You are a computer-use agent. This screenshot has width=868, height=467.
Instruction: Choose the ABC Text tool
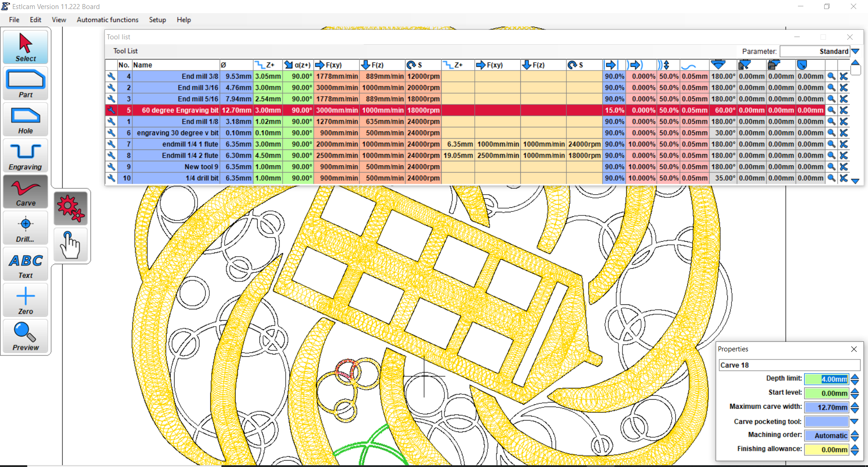[26, 264]
